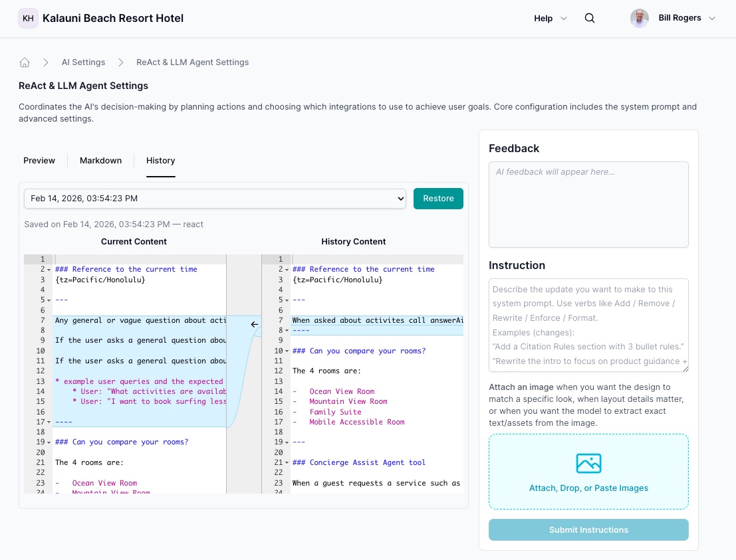Click the merge arrow between the diff panes
This screenshot has width=736, height=560.
tap(255, 324)
